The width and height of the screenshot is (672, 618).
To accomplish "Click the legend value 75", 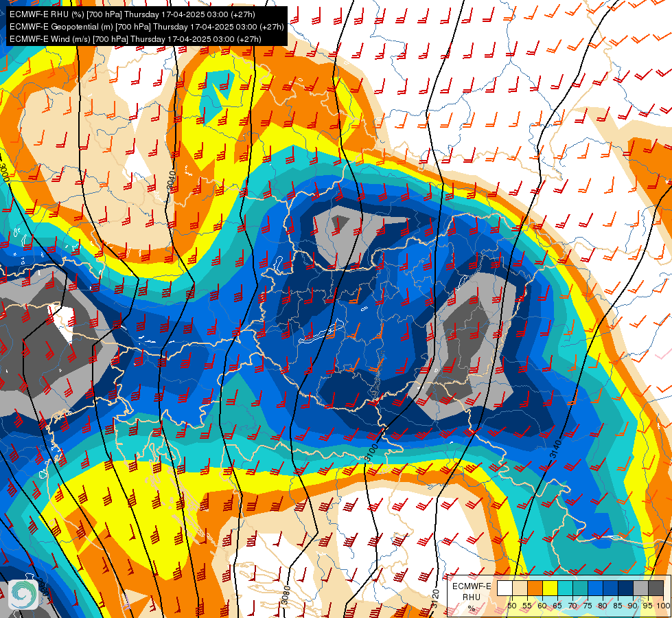I will (588, 606).
